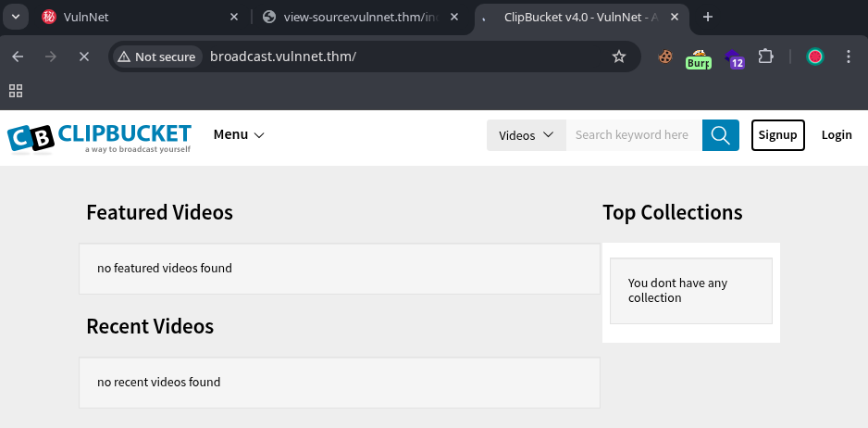Open the Chrome profile avatar
Screen dimensions: 868x428
coord(814,57)
